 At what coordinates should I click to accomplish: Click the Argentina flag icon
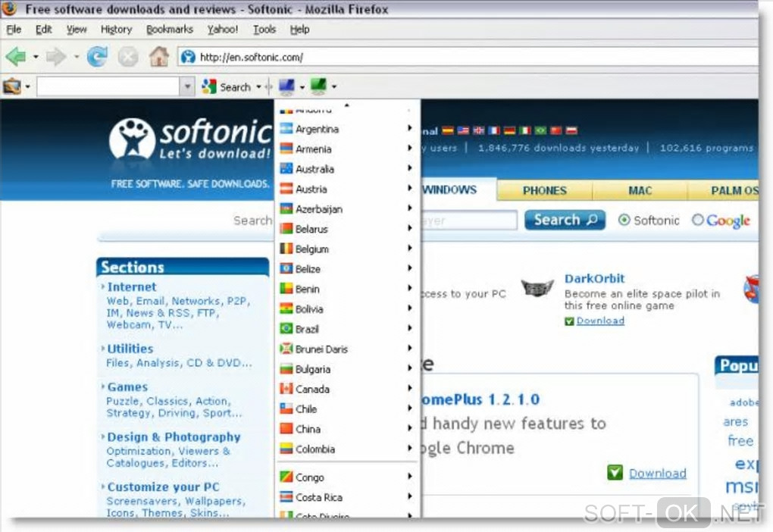286,129
